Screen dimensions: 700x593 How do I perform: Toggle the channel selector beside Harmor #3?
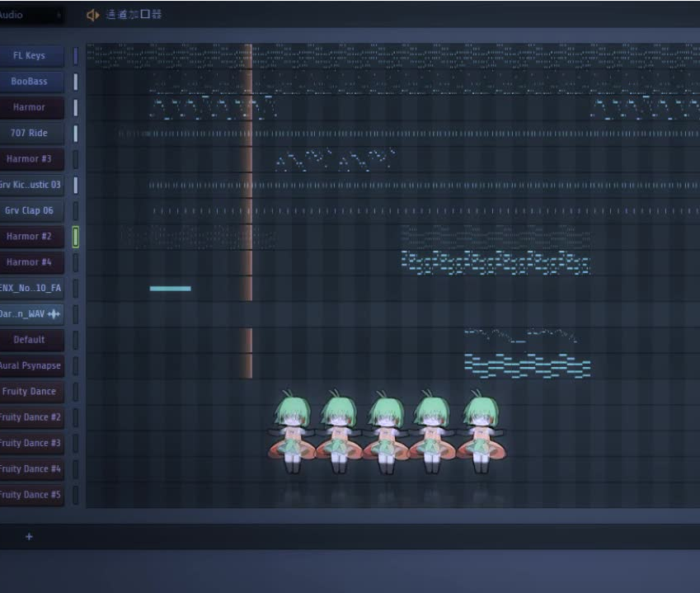pos(76,159)
